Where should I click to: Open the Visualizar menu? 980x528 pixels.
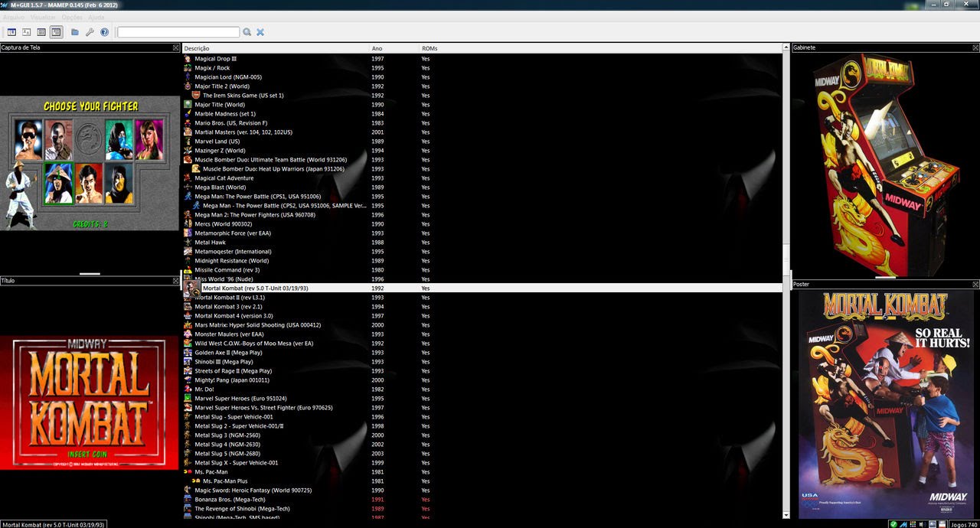[43, 17]
